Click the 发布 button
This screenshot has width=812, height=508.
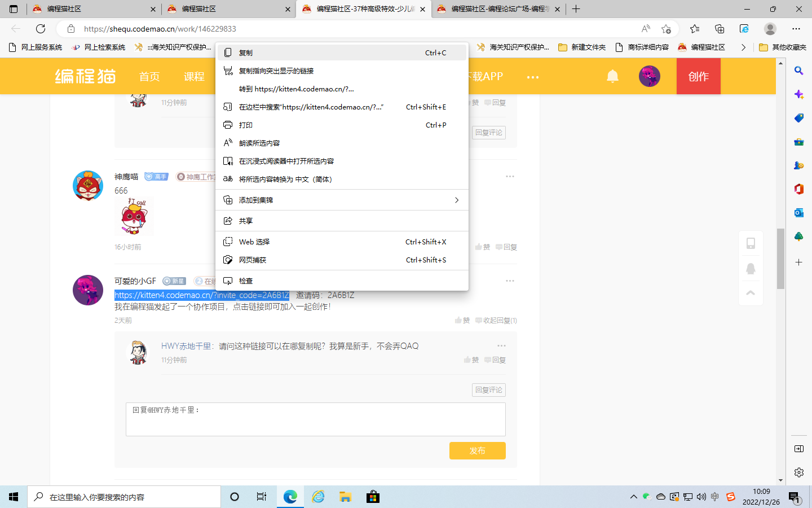478,450
